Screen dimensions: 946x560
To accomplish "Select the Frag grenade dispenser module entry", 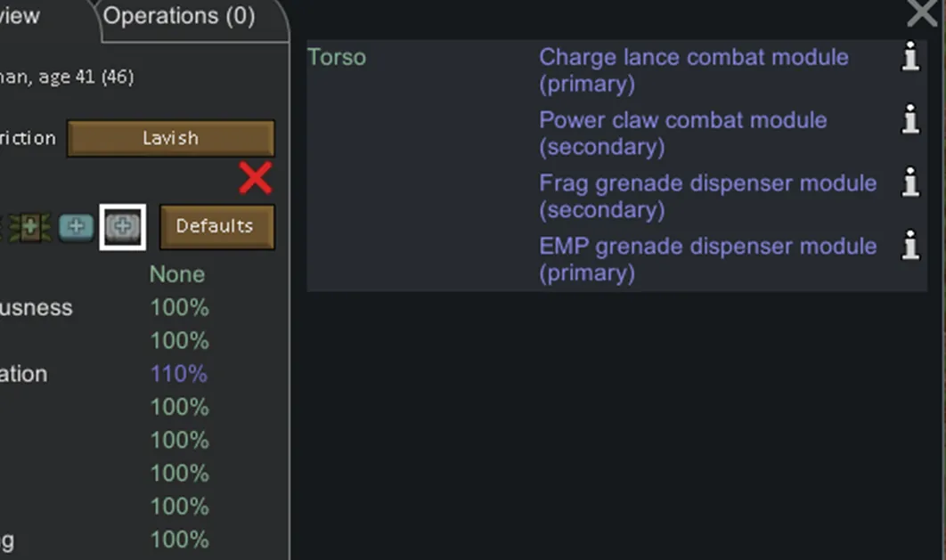I will pos(707,196).
